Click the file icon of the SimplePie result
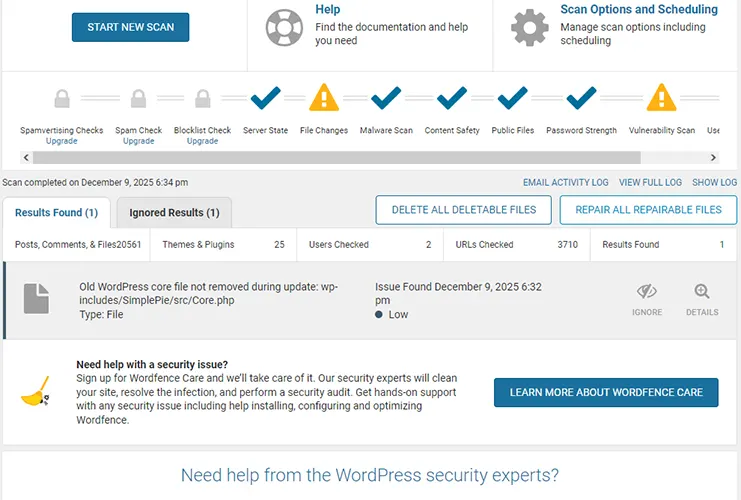Image resolution: width=741 pixels, height=500 pixels. pyautogui.click(x=36, y=298)
